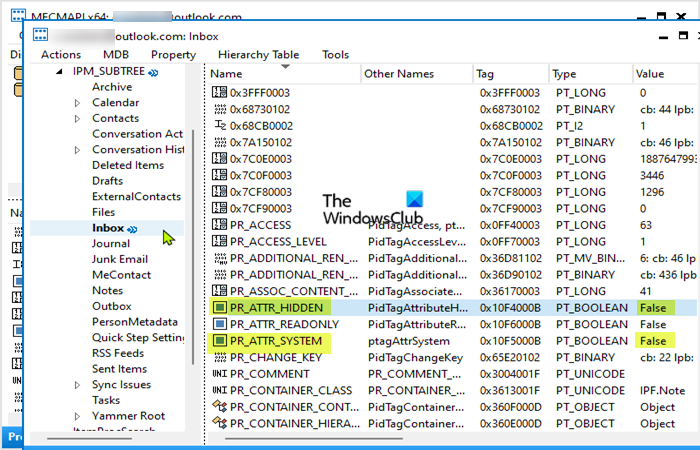The height and width of the screenshot is (450, 700).
Task: Click the binary icon of PR_CHANGE_KEY
Action: point(220,357)
